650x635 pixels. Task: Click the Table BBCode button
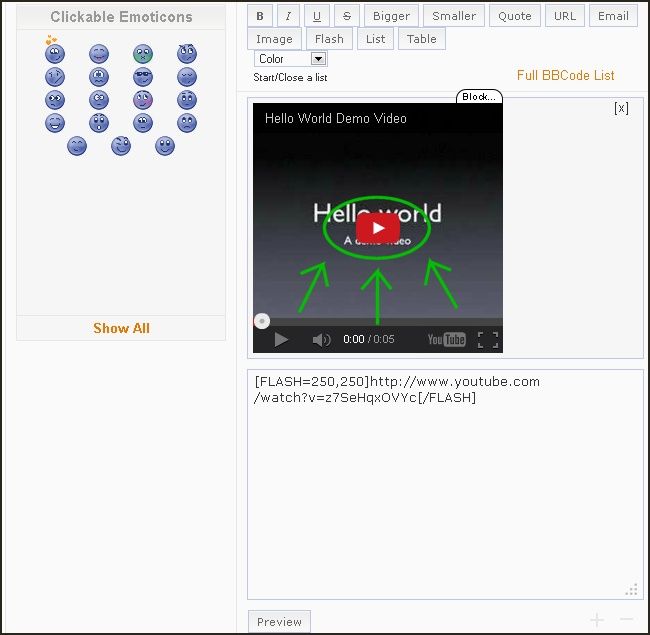tap(421, 39)
